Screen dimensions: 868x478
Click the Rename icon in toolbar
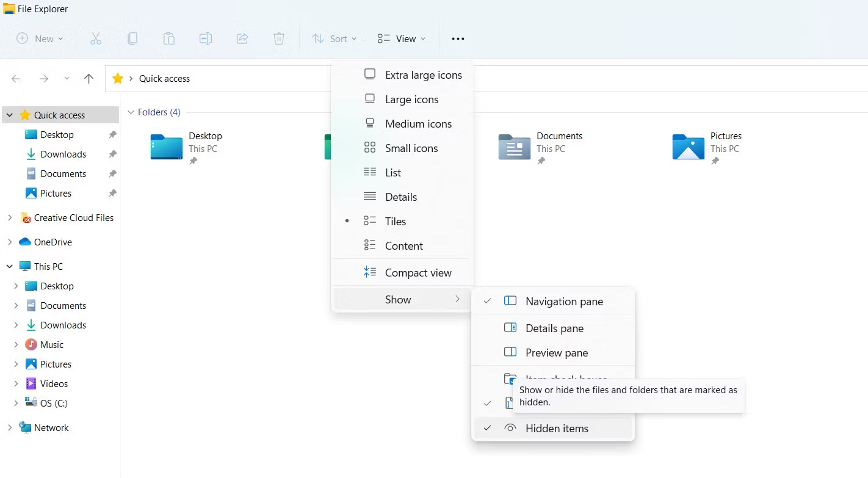[206, 38]
